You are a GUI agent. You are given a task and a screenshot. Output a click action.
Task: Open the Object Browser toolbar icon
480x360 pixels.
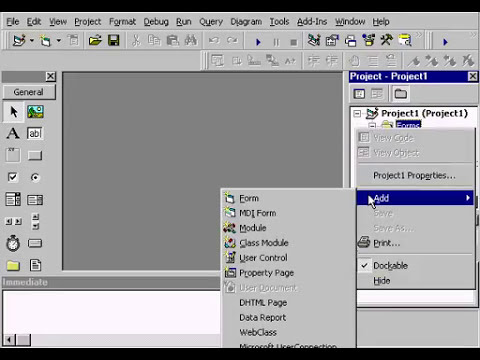pyautogui.click(x=369, y=41)
